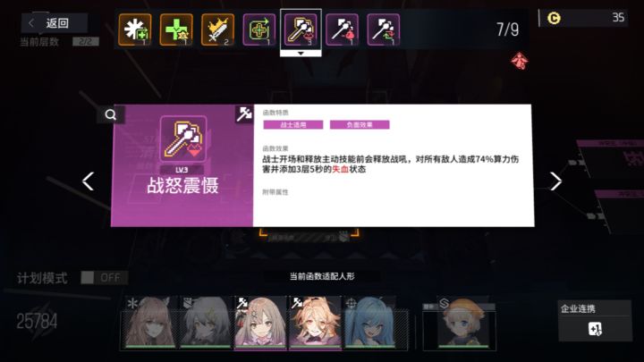
Task: Open the 企业连携 button
Action: pos(595,321)
